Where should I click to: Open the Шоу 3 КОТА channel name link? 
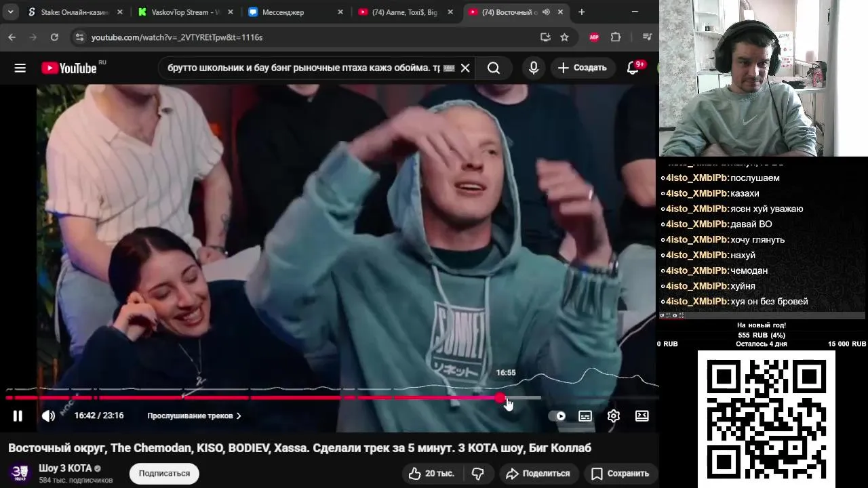(65, 468)
